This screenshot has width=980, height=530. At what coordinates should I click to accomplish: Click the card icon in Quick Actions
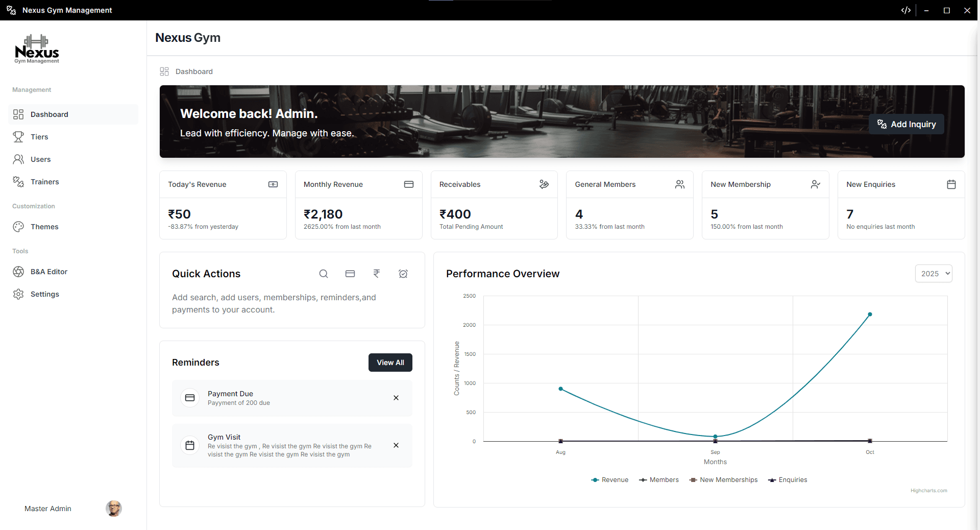[350, 274]
